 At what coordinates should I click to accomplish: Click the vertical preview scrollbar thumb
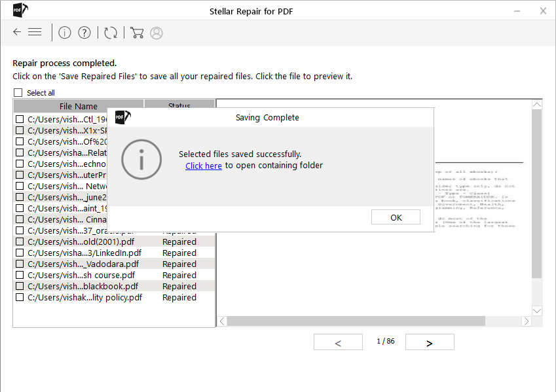point(537,194)
